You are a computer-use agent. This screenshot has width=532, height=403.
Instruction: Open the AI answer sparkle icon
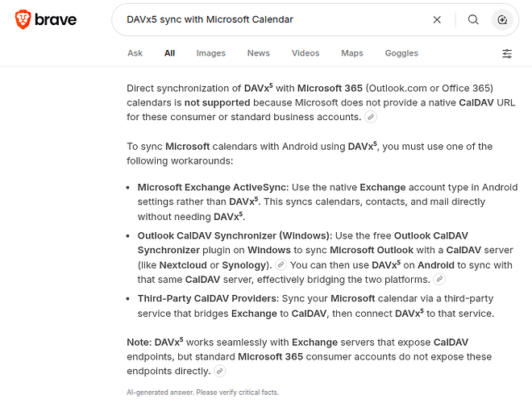tap(502, 19)
